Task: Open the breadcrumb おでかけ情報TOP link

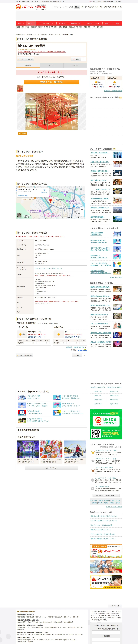Action: click(21, 35)
